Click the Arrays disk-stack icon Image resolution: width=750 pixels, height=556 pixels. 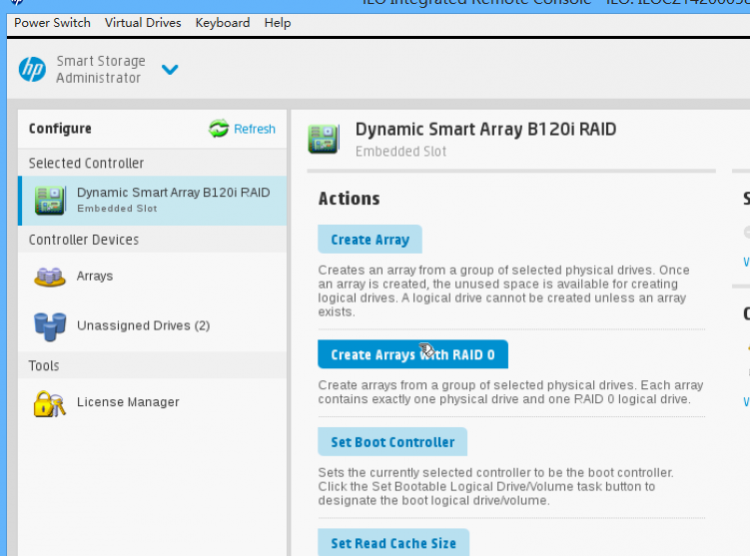(50, 277)
